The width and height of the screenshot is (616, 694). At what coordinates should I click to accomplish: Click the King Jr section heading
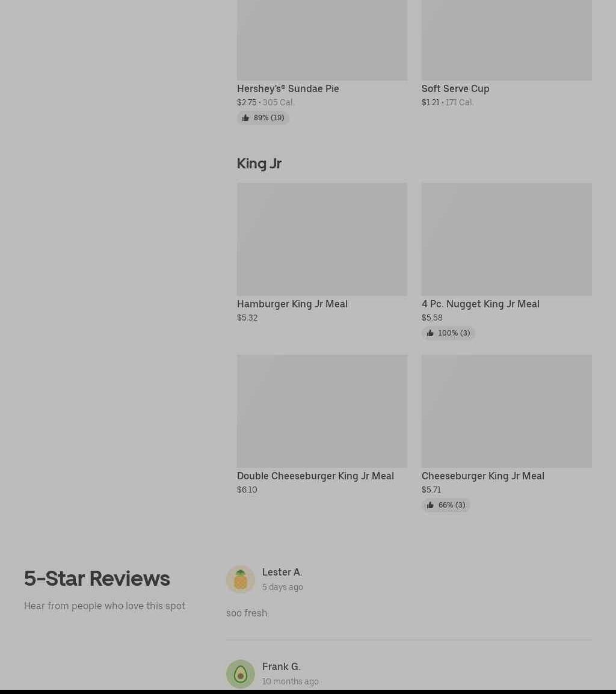[259, 164]
